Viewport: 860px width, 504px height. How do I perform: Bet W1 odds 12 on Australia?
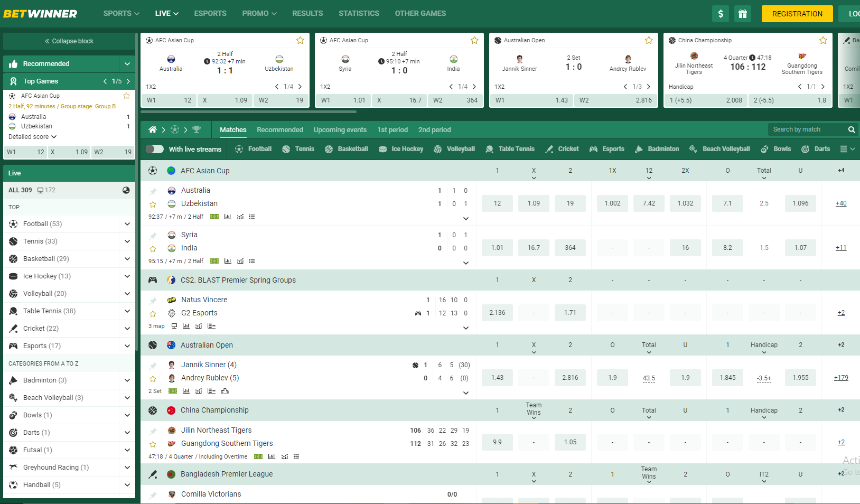497,203
